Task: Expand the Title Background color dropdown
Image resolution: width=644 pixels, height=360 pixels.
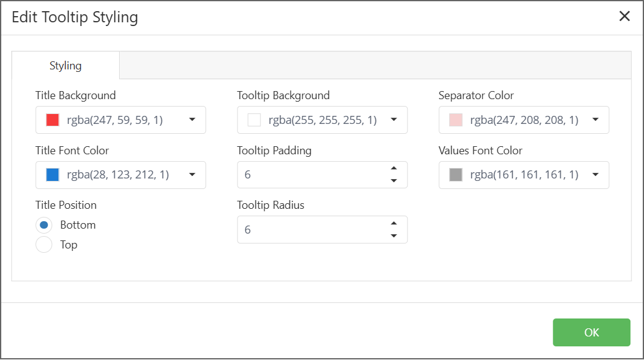Action: [x=192, y=120]
